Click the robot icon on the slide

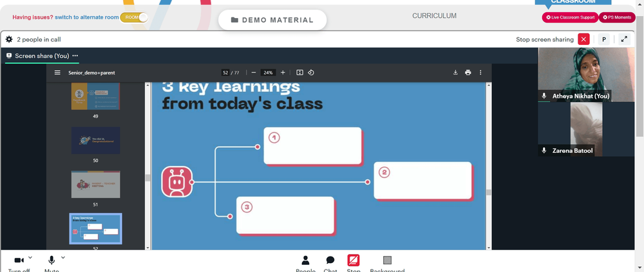pyautogui.click(x=177, y=182)
